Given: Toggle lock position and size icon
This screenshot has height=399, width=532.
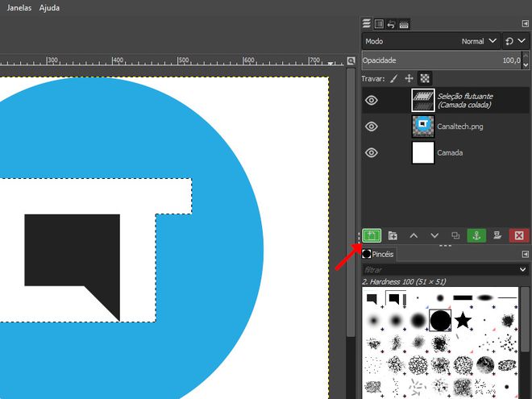Looking at the screenshot, I should tap(409, 79).
